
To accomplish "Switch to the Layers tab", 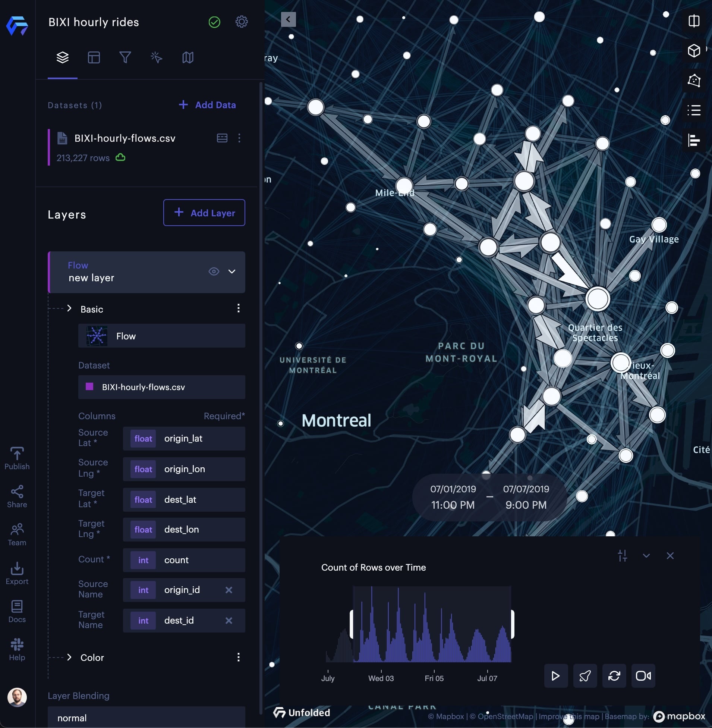I will pos(63,57).
